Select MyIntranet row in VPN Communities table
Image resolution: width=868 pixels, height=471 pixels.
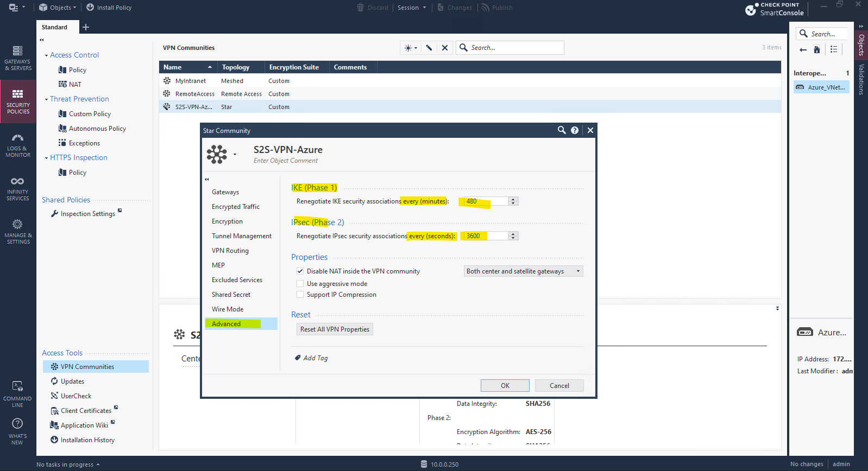pyautogui.click(x=470, y=81)
